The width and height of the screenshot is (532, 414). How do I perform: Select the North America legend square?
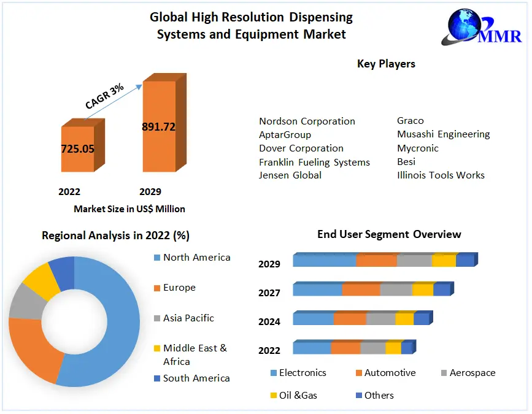[157, 258]
